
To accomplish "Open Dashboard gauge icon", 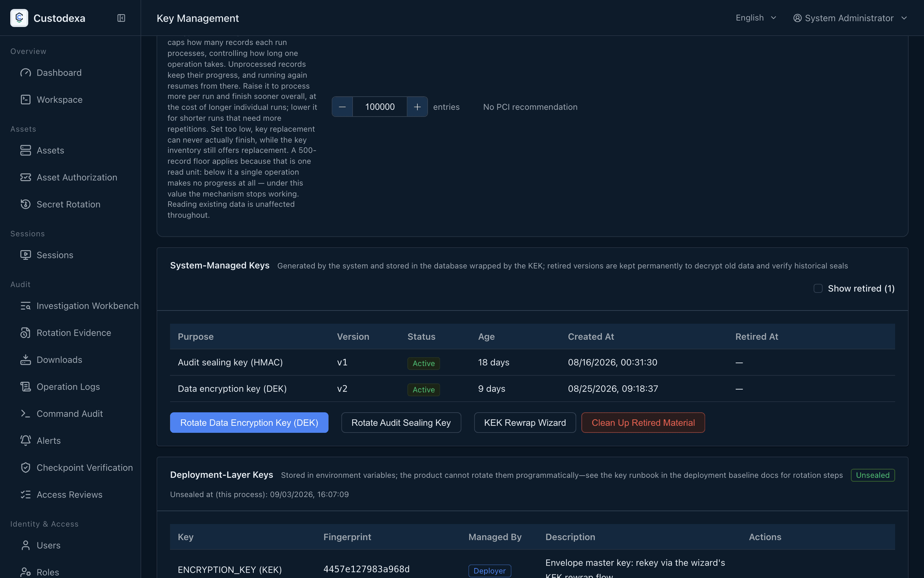I will [25, 73].
